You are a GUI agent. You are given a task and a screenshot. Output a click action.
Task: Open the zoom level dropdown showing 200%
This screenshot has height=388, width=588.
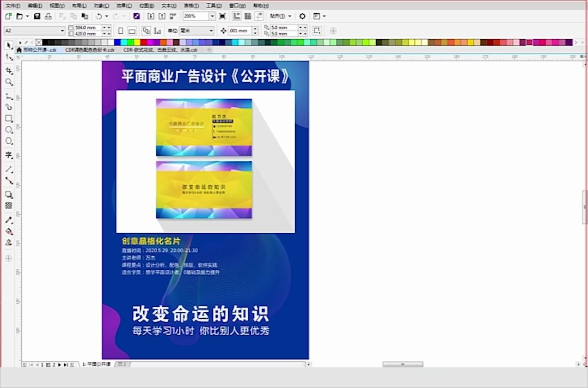click(212, 16)
